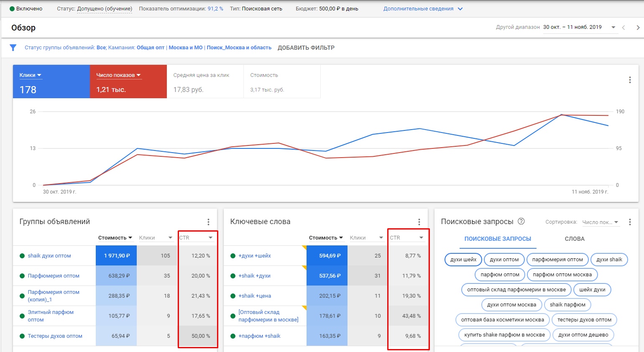
Task: Open the Ключевые слова card three-dot menu
Action: 419,222
